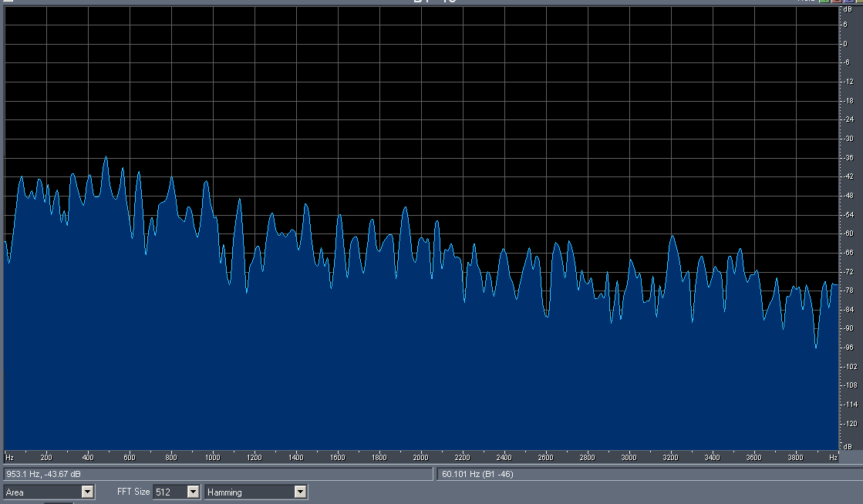Click the spectrum peak at 3200 Hz
The height and width of the screenshot is (504, 863).
(672, 237)
